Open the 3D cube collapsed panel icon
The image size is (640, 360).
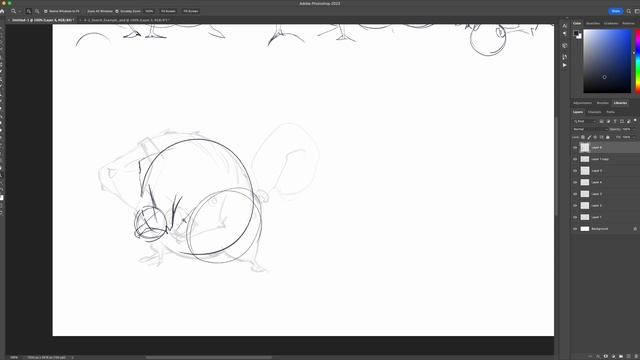coord(564,45)
